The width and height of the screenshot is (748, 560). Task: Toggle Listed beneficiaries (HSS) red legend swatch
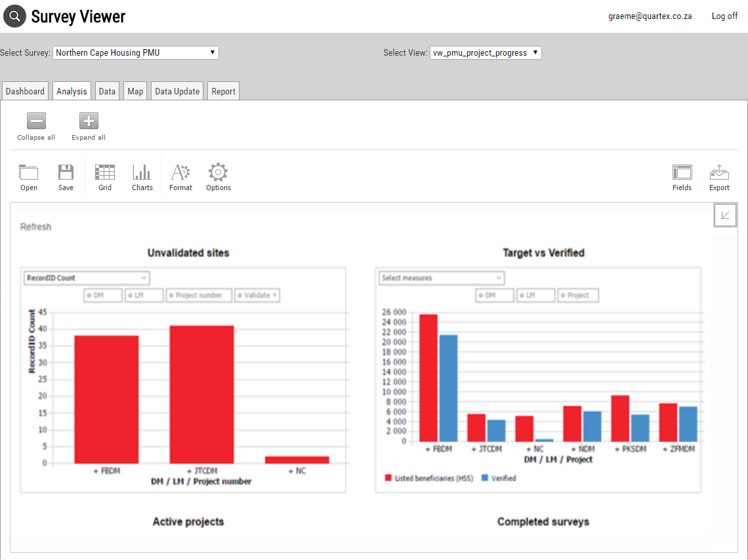pyautogui.click(x=388, y=478)
